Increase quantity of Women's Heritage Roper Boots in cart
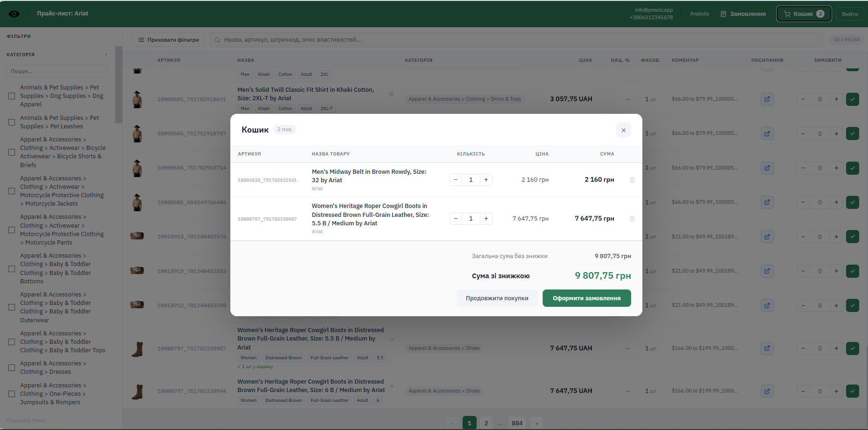 click(x=486, y=219)
